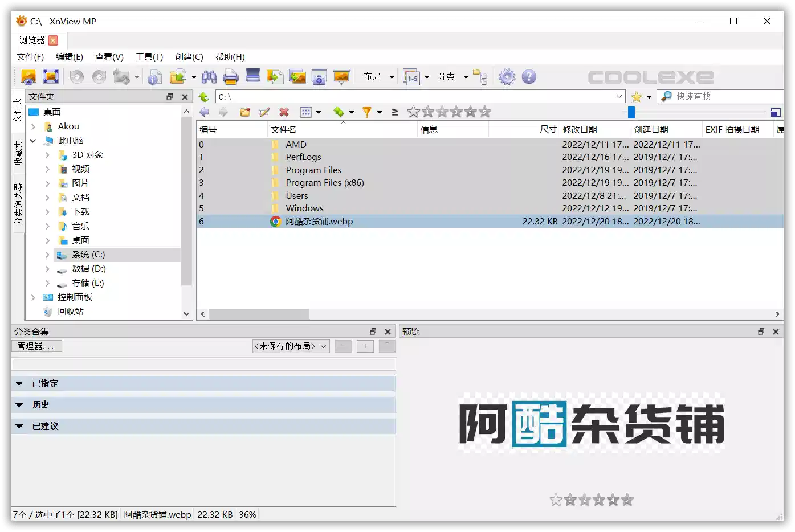
Task: Open the batch convert tool
Action: pos(275,76)
